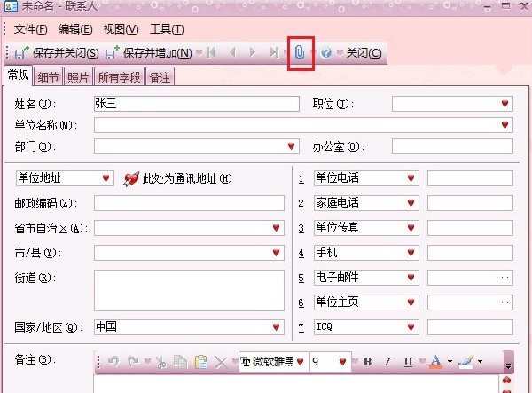Image resolution: width=532 pixels, height=393 pixels.
Task: Click the 家庭电话 number input field
Action: tap(470, 203)
